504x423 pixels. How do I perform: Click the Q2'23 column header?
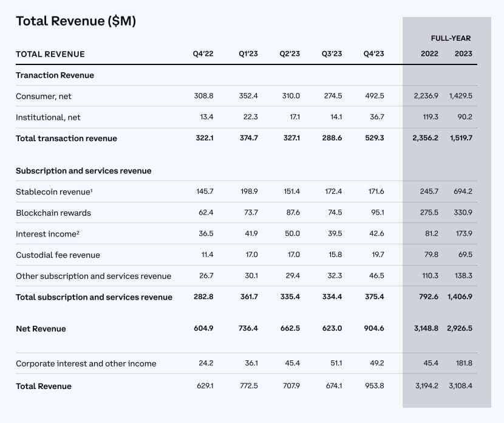point(290,54)
